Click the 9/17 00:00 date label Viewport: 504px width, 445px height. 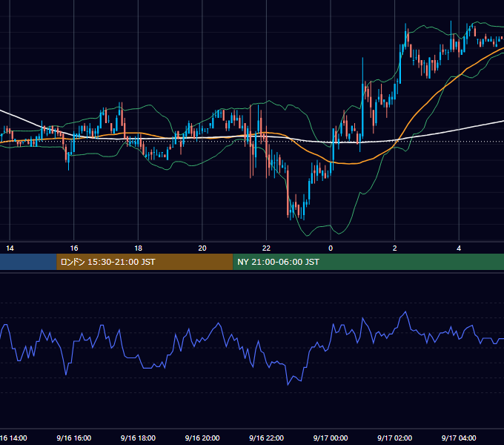point(331,438)
